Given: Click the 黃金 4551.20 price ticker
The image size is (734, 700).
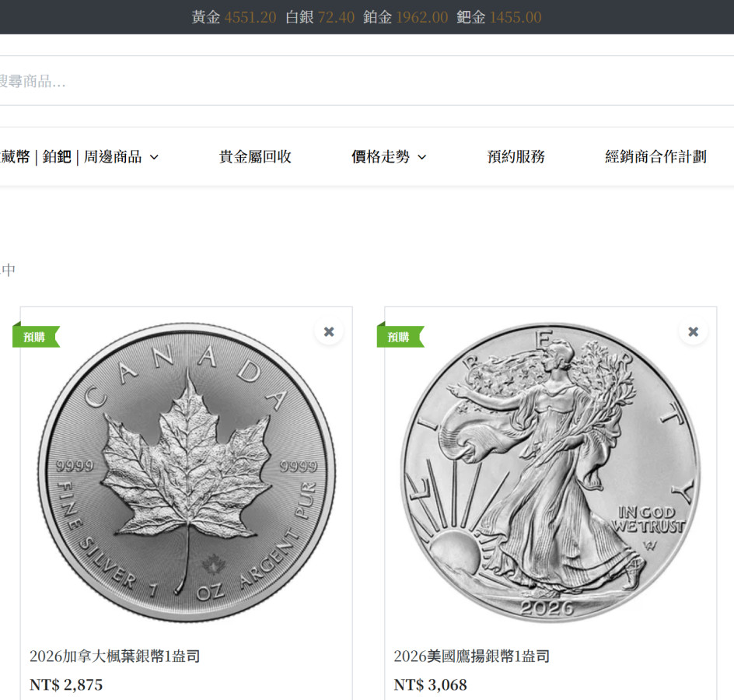Looking at the screenshot, I should pyautogui.click(x=233, y=17).
